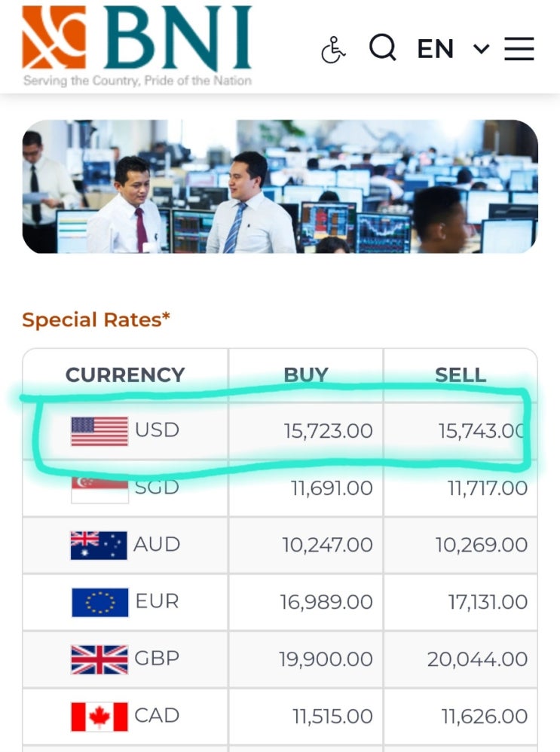Click the CAD sell rate 11,626.00
The height and width of the screenshot is (752, 560).
485,717
